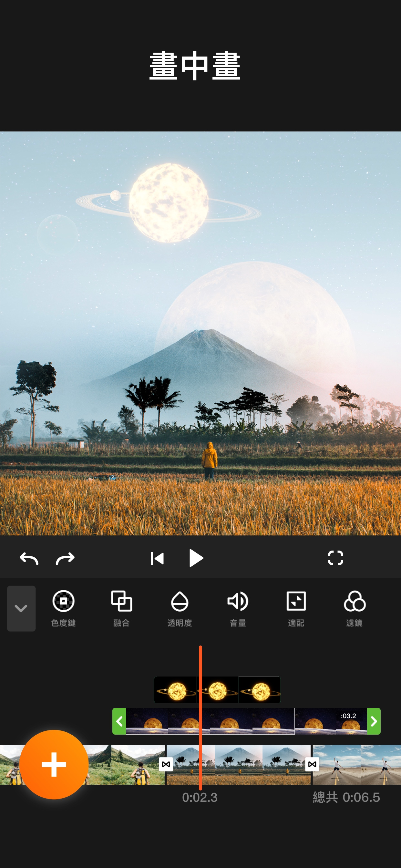Tap the orange plus add button

tap(54, 765)
